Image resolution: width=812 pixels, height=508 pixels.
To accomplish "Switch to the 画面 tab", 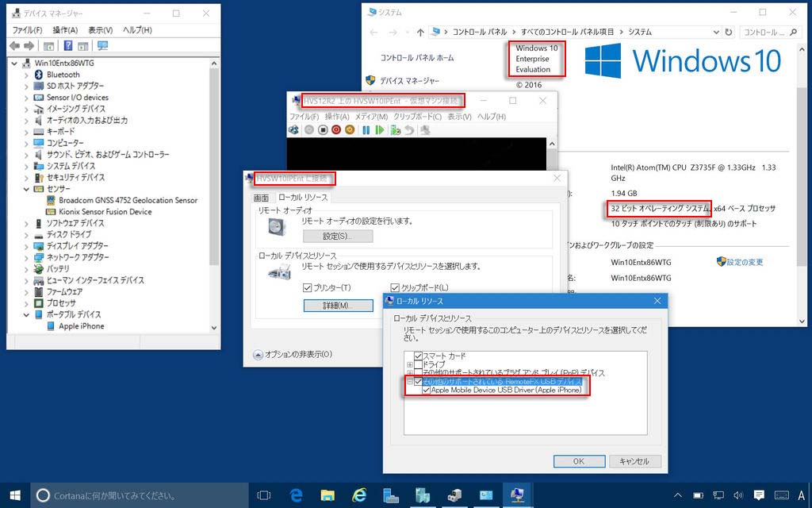I will pyautogui.click(x=261, y=198).
